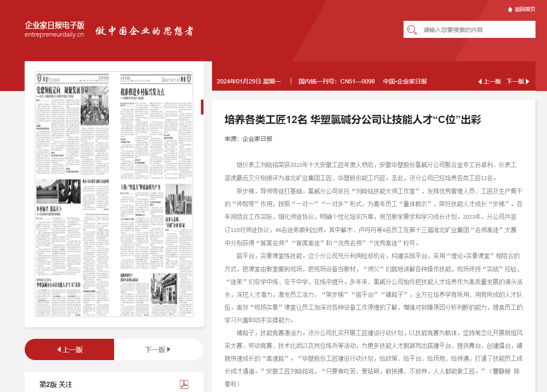Screen dimensions: 547x392
Task: Open 找准推进乡村振兴发力点 article in page thumbnail
Action: tap(142, 92)
